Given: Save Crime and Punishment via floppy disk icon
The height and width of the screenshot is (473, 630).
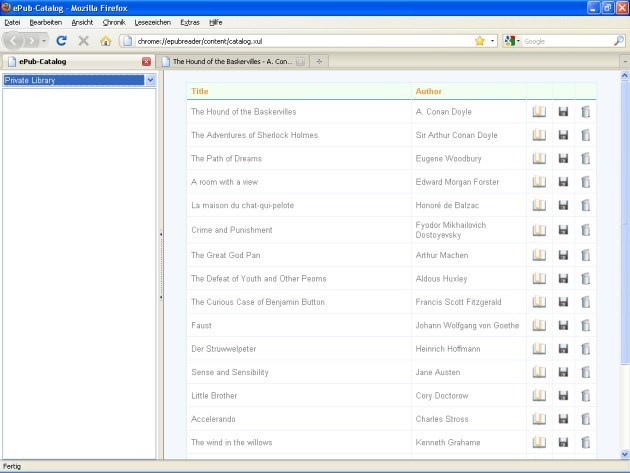Looking at the screenshot, I should point(563,230).
